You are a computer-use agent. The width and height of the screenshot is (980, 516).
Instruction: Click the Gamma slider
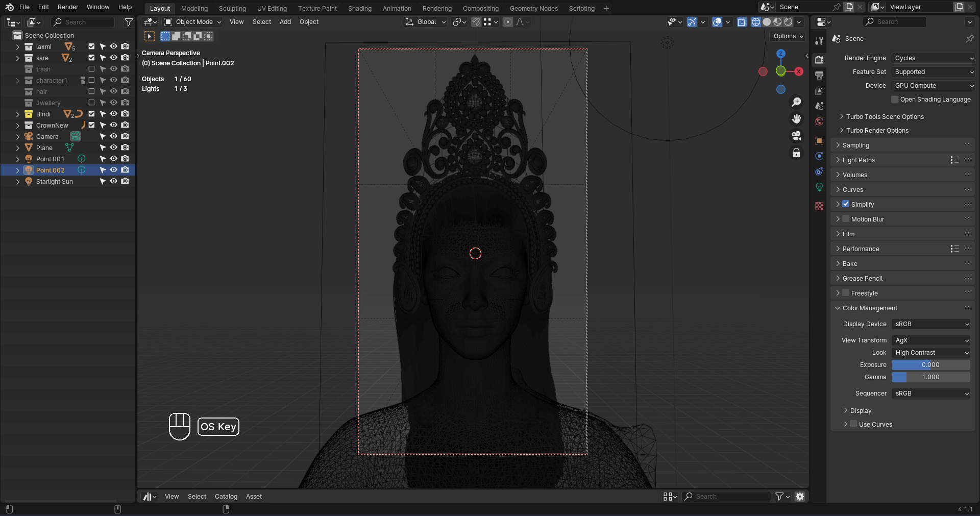[x=931, y=377]
